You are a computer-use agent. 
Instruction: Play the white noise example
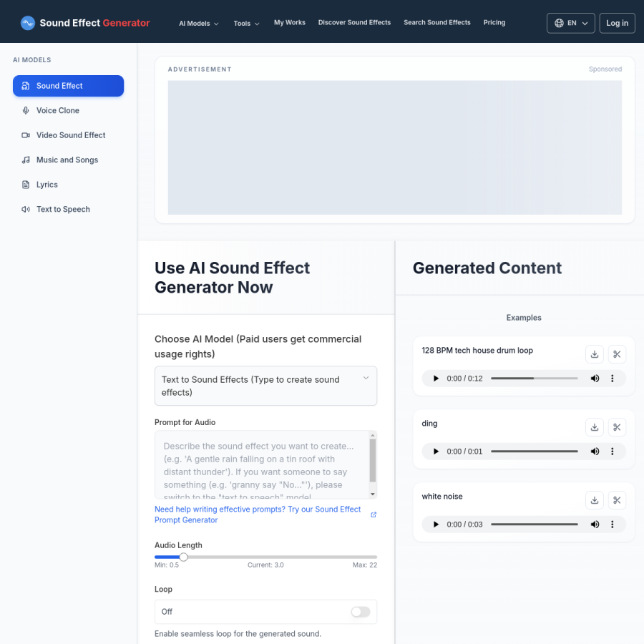pos(436,525)
